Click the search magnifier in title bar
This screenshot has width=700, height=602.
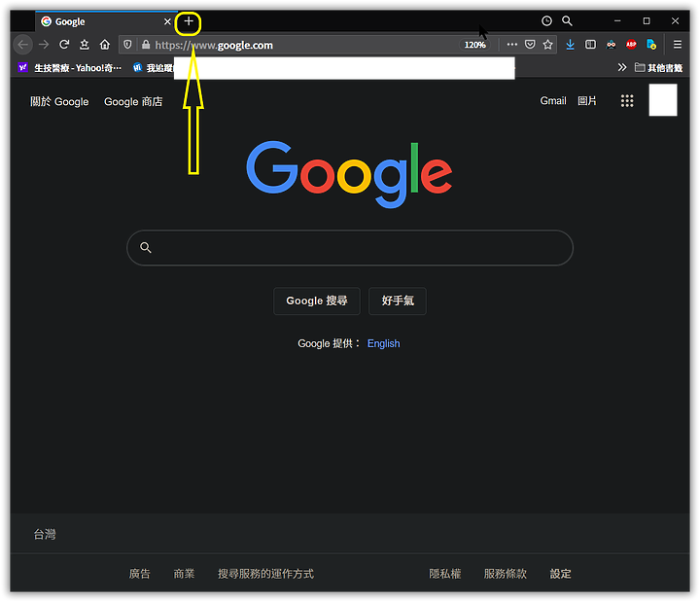(567, 21)
